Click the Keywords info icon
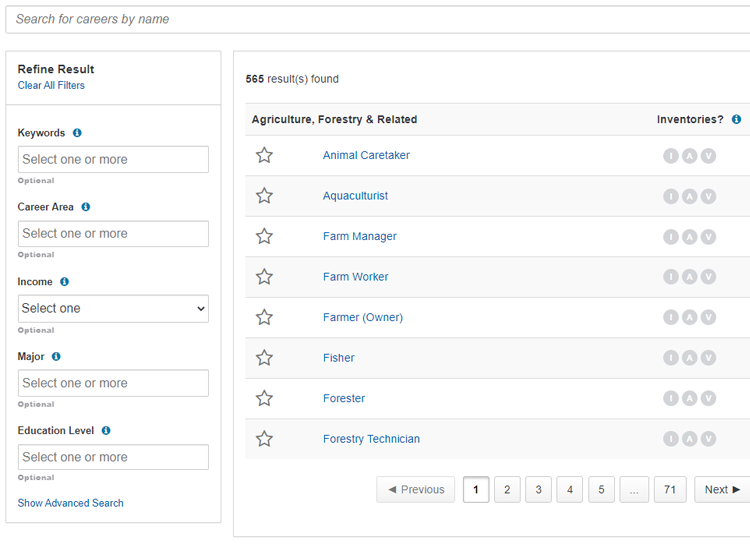 [x=77, y=133]
